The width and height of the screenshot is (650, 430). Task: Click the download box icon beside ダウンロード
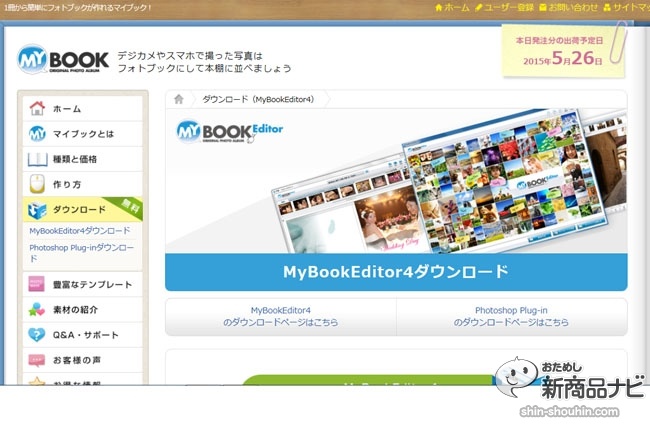point(37,210)
